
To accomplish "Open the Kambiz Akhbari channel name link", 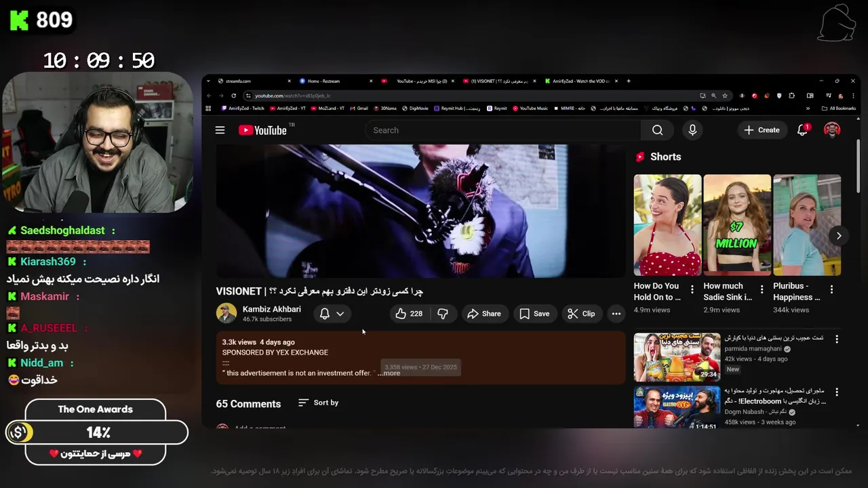I will [271, 310].
